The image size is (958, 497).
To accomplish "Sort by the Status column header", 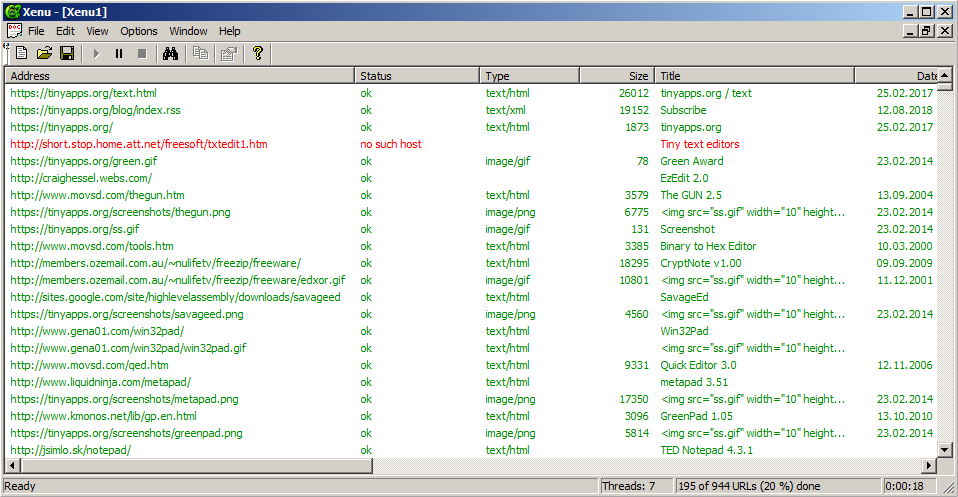I will click(417, 75).
